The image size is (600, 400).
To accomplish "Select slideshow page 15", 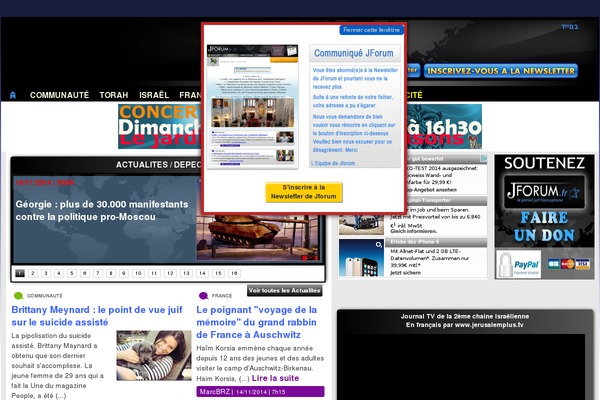I will pos(218,273).
